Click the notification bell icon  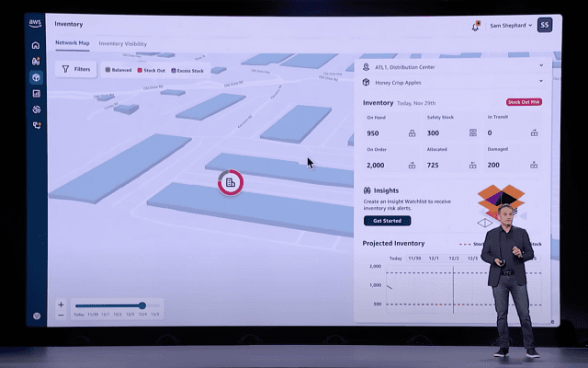click(x=475, y=26)
